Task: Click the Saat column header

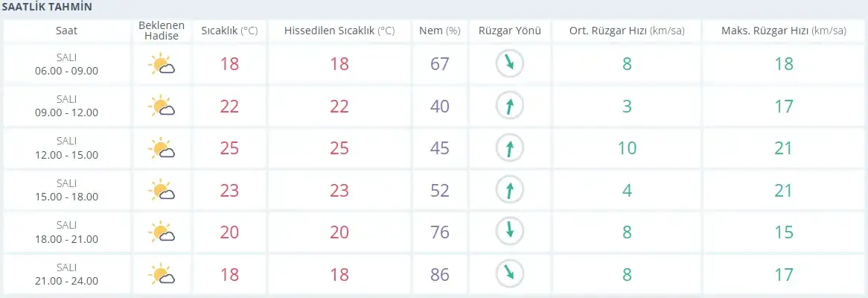Action: point(66,31)
